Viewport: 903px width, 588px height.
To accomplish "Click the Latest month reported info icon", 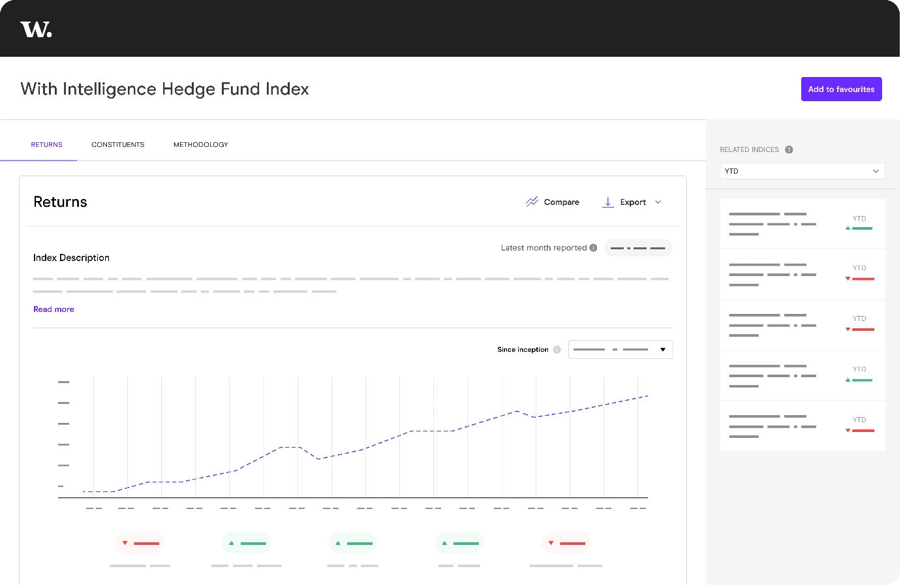I will point(593,248).
